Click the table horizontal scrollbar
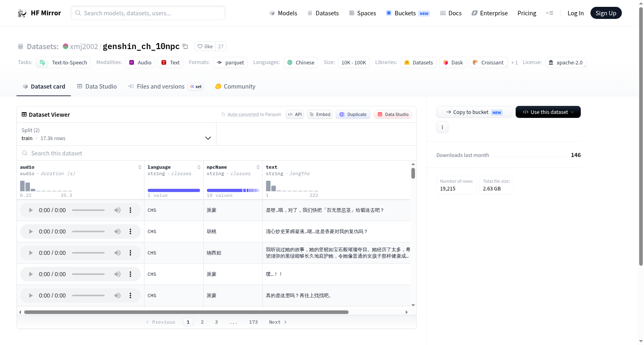This screenshot has width=644, height=345. [x=186, y=312]
